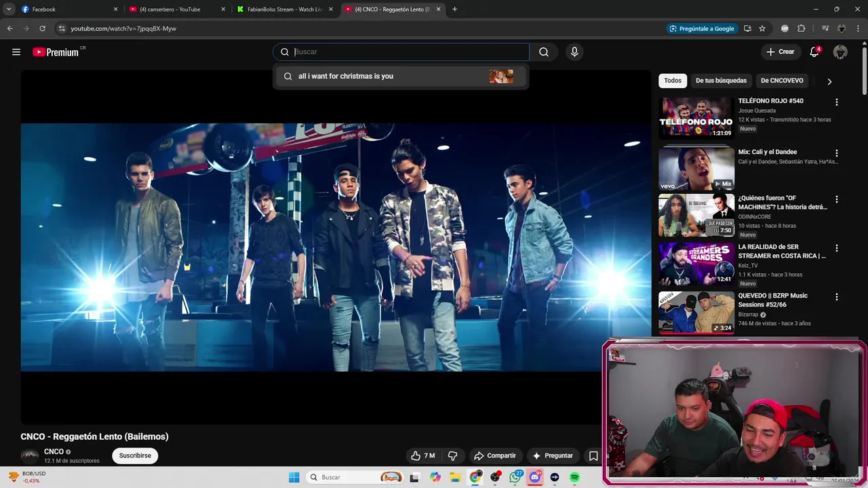Save video with the bookmark icon
This screenshot has height=488, width=868.
click(x=593, y=455)
